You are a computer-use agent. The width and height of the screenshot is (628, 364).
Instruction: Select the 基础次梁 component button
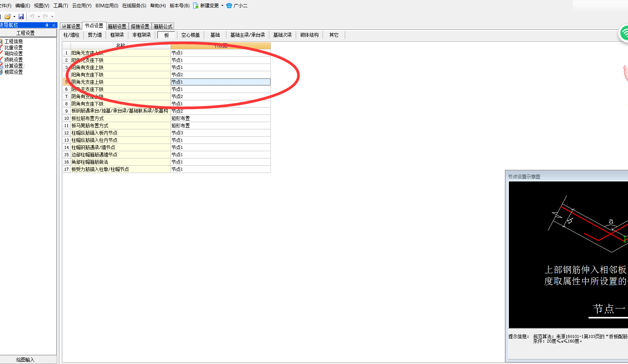point(282,35)
